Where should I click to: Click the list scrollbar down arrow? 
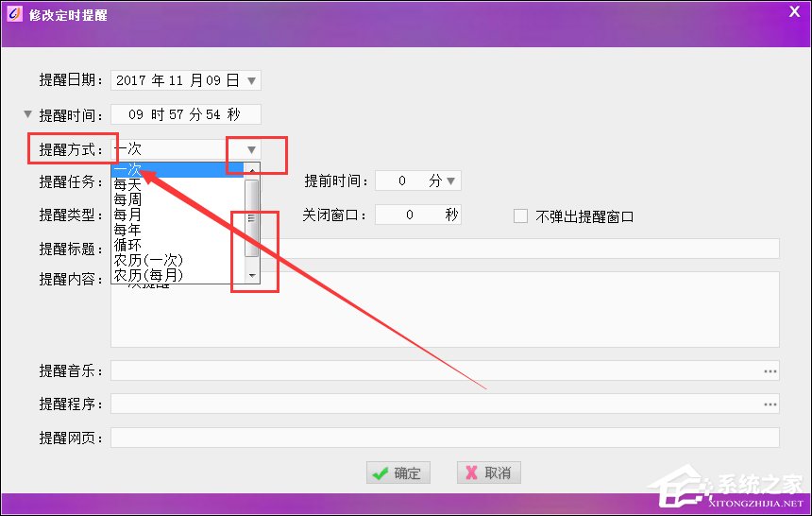coord(252,275)
